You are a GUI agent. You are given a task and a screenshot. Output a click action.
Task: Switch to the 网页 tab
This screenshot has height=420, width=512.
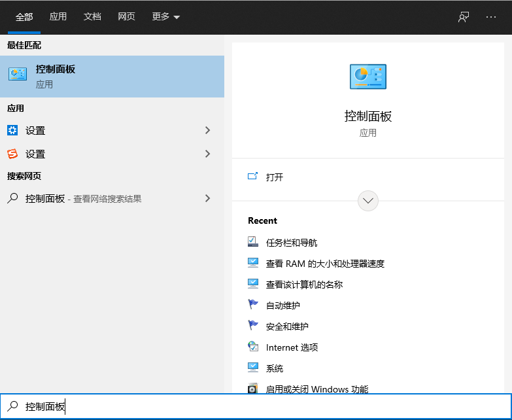(126, 17)
